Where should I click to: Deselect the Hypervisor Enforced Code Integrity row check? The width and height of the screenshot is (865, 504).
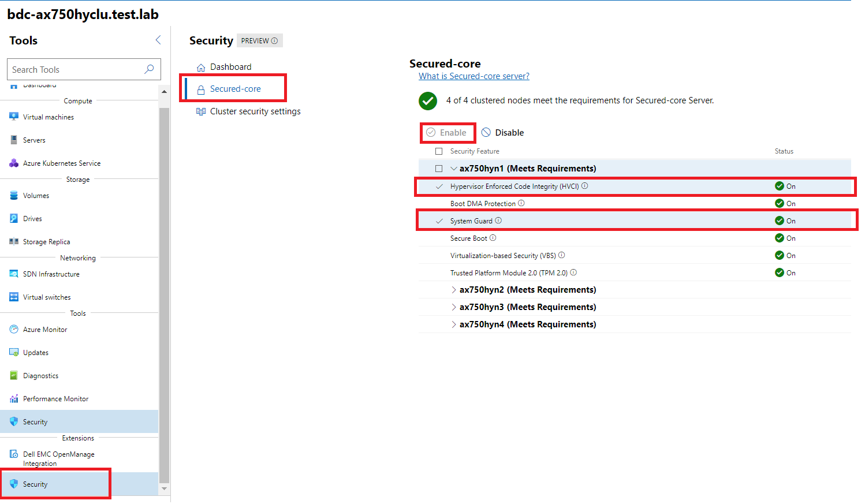439,186
